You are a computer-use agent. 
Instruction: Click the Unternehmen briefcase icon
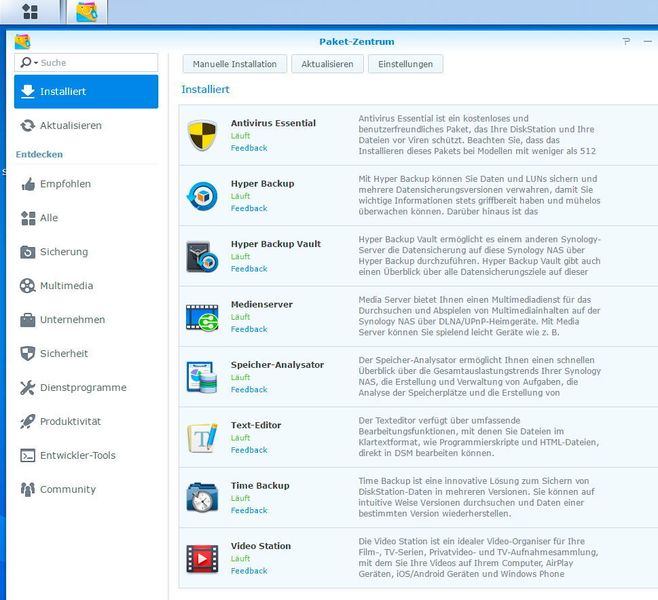28,320
